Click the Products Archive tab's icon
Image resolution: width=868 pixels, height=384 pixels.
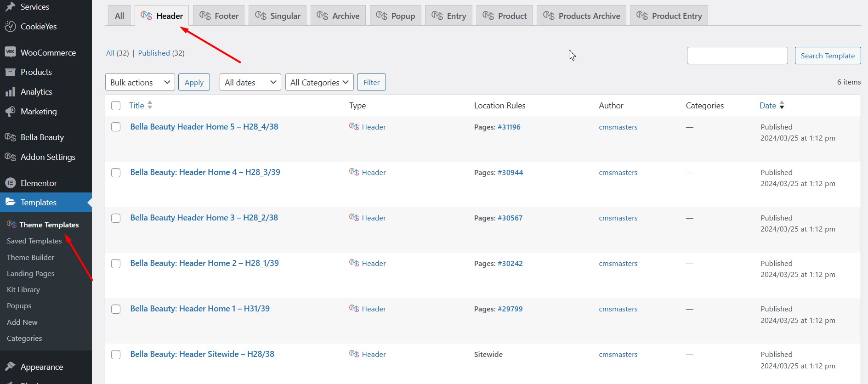click(549, 16)
